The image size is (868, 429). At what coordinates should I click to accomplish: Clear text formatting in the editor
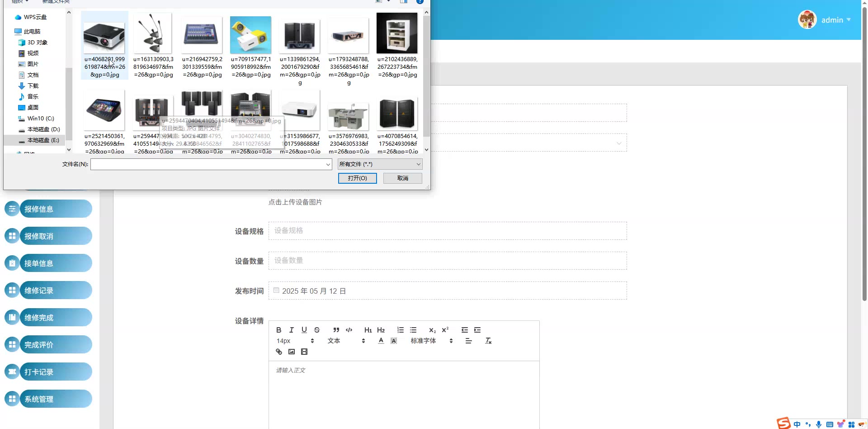pos(488,341)
